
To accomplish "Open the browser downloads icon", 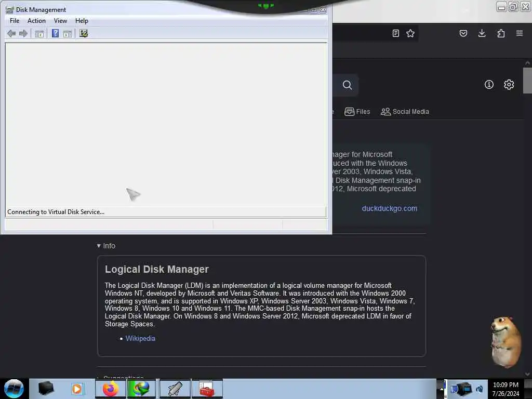I will pos(482,33).
